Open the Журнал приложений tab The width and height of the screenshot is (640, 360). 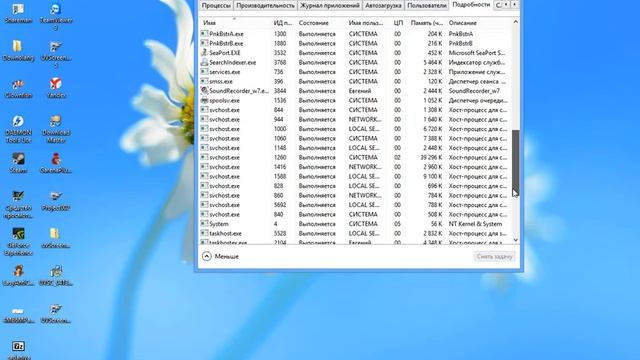(330, 5)
